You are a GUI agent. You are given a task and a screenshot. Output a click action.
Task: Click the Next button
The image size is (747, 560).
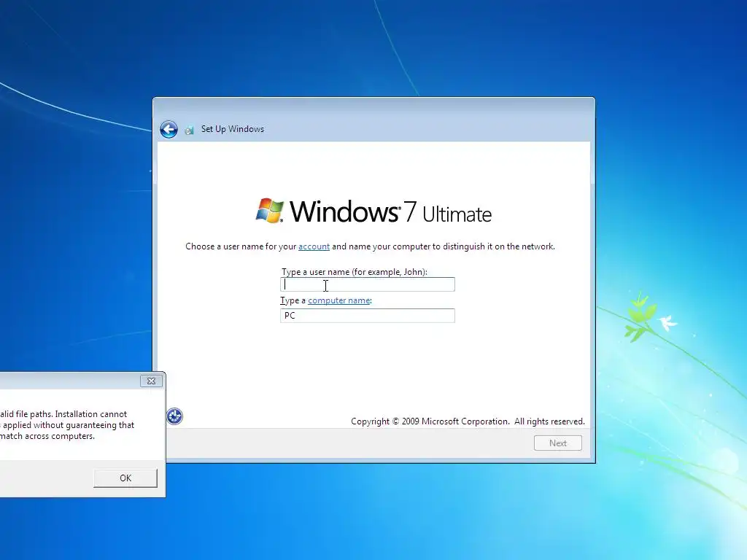click(x=558, y=443)
